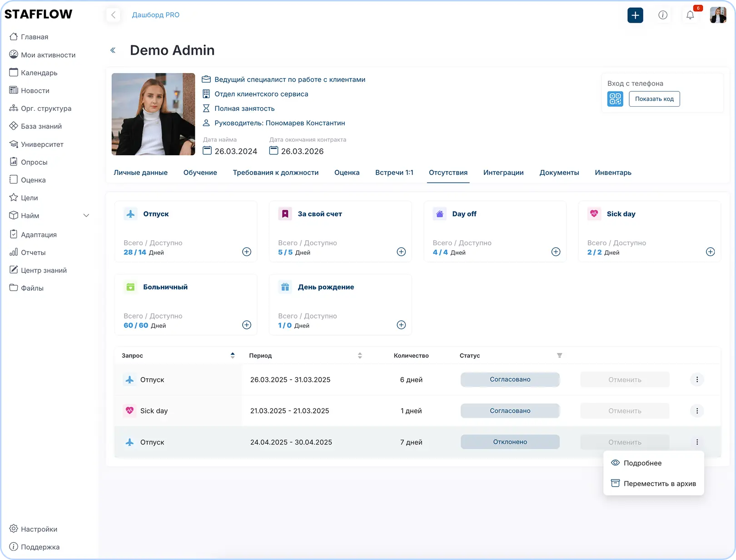
Task: Open Дашборд PRO breadcrumb link
Action: click(x=155, y=15)
